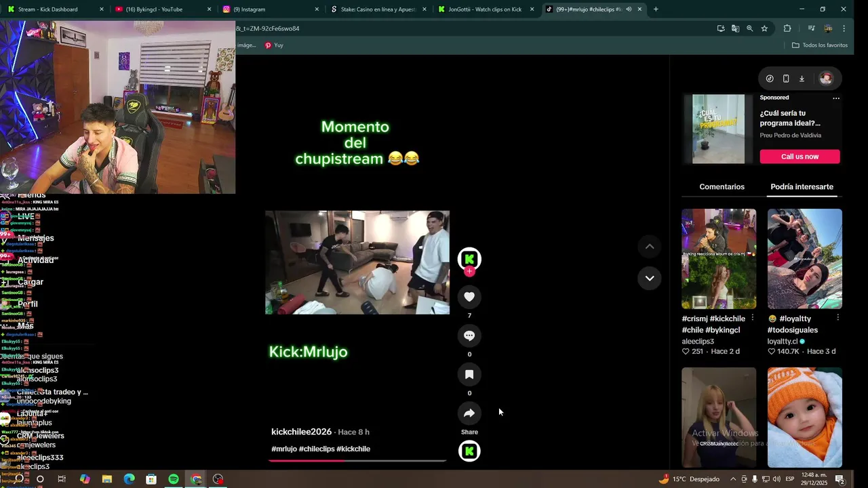The image size is (868, 488).
Task: Open the sound disc icon under Share
Action: click(x=469, y=451)
